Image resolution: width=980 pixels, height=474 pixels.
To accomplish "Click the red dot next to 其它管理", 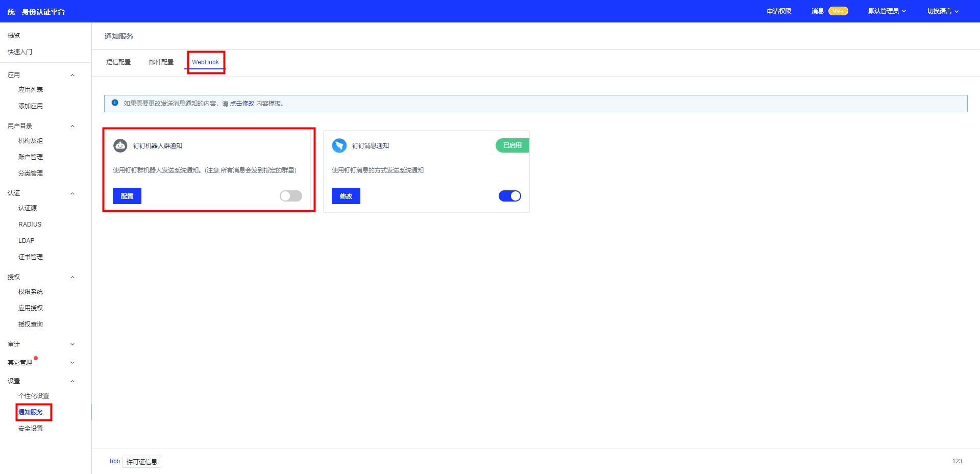I will (x=36, y=358).
